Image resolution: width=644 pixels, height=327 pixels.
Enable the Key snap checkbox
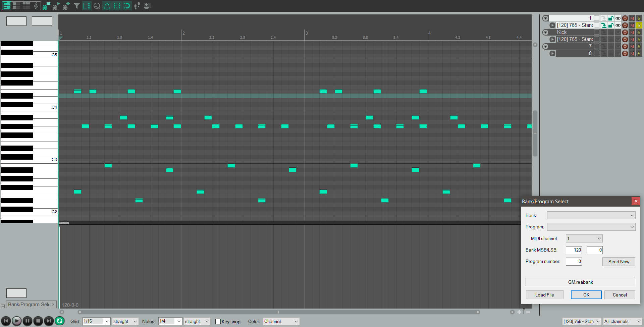coord(218,322)
